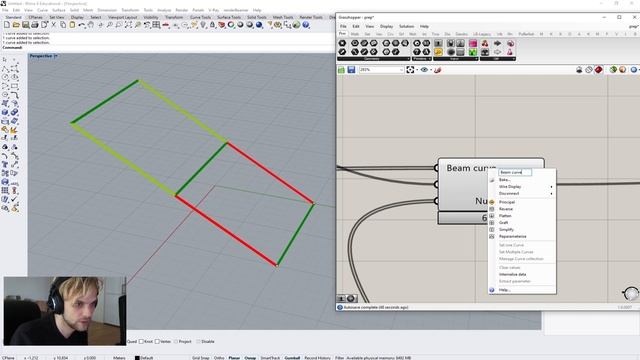Toggle Ortho in the status bar

219,358
